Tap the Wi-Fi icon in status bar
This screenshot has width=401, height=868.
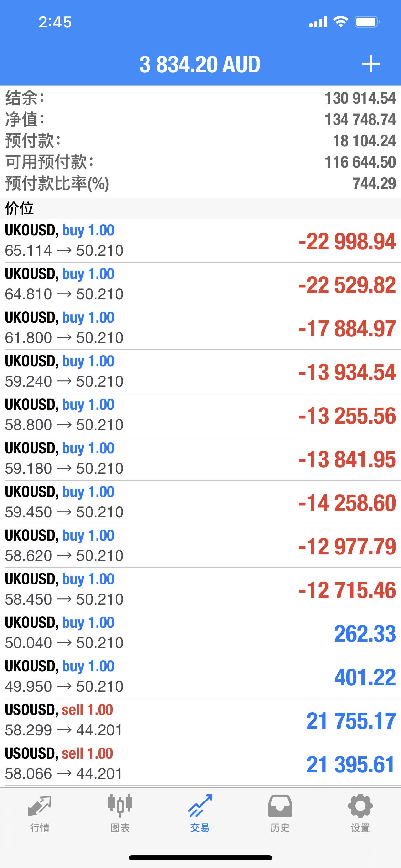pyautogui.click(x=341, y=22)
